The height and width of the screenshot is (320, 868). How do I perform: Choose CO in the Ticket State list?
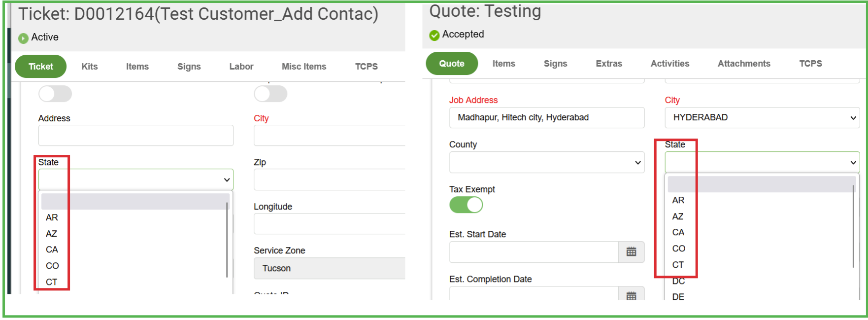[x=52, y=266]
